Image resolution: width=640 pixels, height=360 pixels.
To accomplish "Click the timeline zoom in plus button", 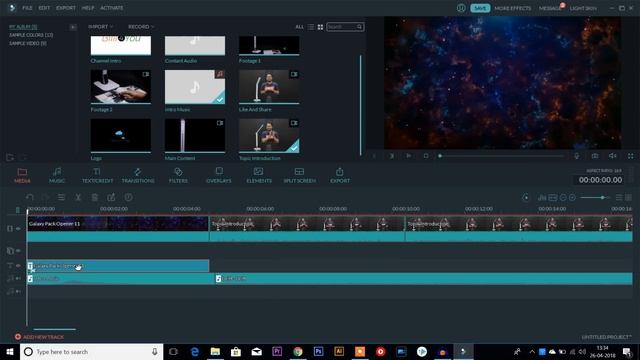I will [572, 198].
